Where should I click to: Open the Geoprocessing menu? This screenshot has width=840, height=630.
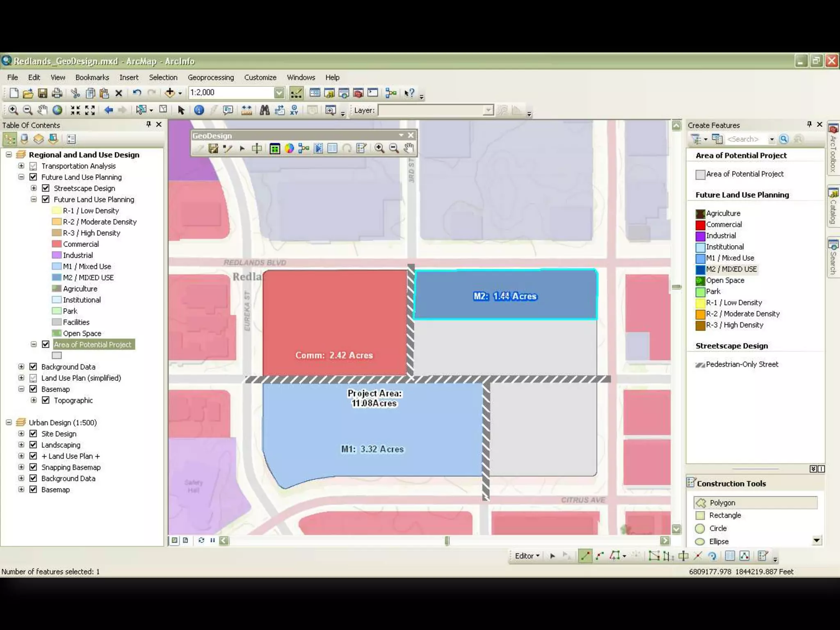click(x=210, y=78)
